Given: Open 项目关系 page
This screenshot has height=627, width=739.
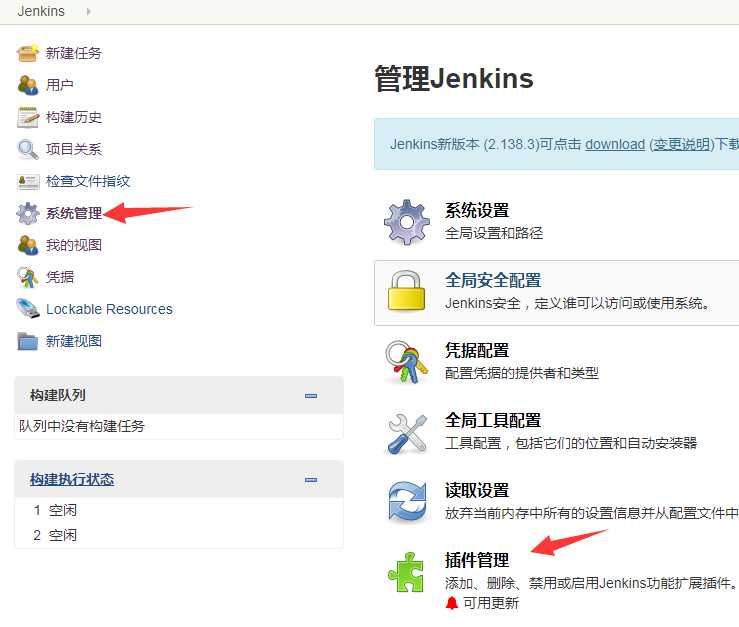Looking at the screenshot, I should coord(74,149).
